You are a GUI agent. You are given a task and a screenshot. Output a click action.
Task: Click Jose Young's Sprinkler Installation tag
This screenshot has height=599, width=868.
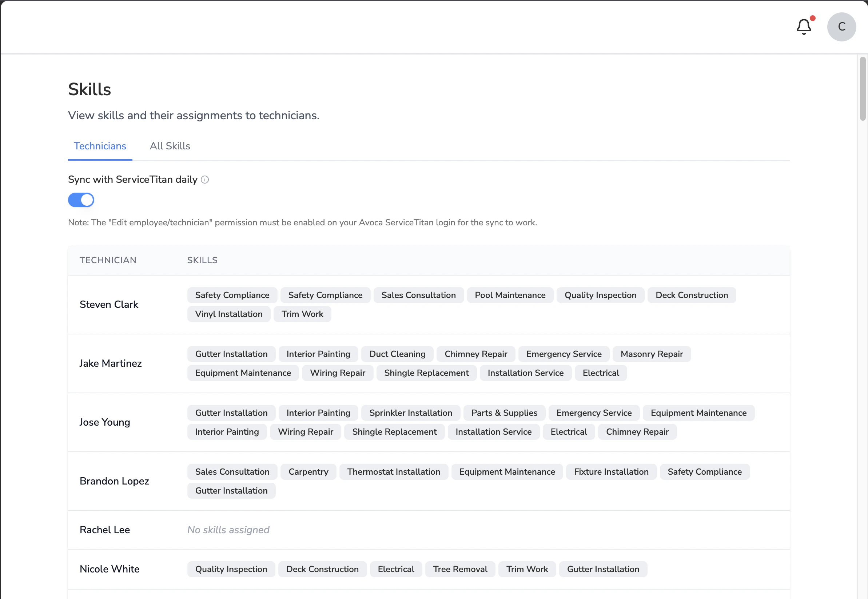(x=410, y=413)
